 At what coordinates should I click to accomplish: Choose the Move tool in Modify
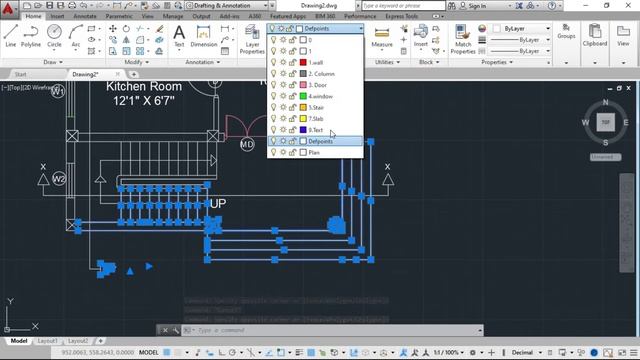(113, 29)
